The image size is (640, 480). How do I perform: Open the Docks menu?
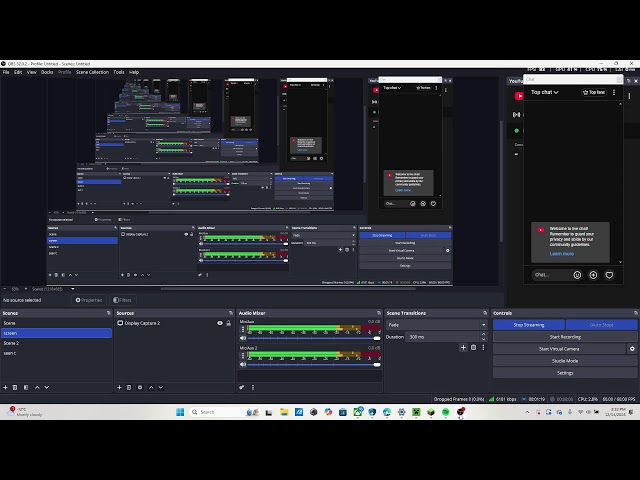pos(47,72)
